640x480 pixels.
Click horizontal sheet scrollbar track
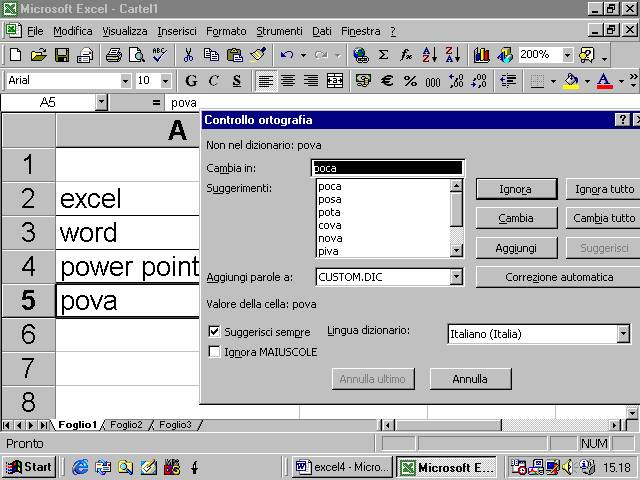click(555, 425)
